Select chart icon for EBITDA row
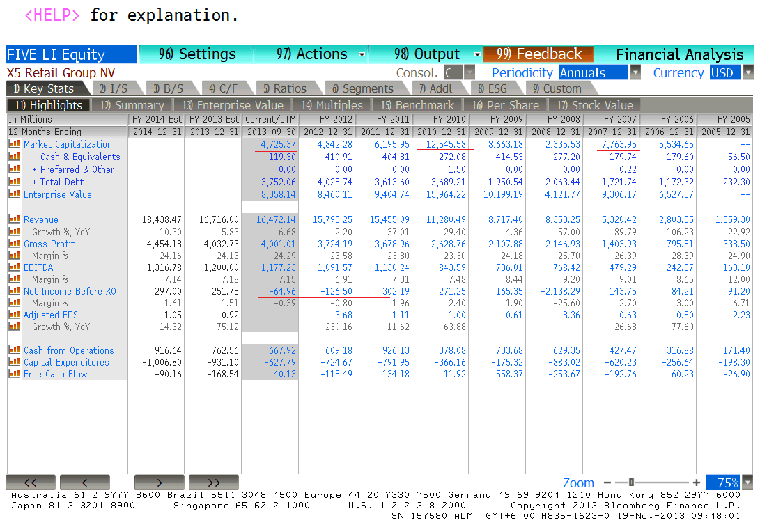760x532 pixels. [14, 267]
